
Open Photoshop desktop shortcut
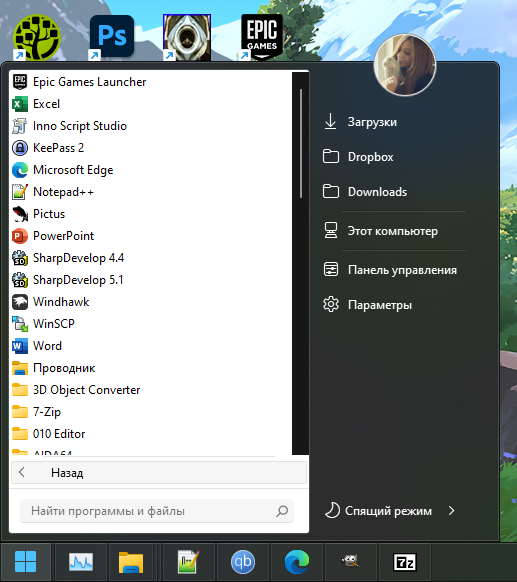111,37
